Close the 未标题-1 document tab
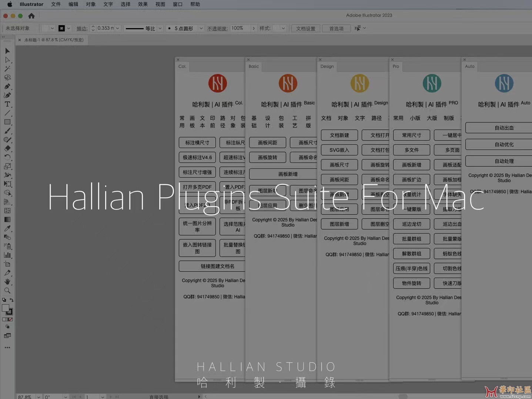The width and height of the screenshot is (532, 399). [x=20, y=40]
